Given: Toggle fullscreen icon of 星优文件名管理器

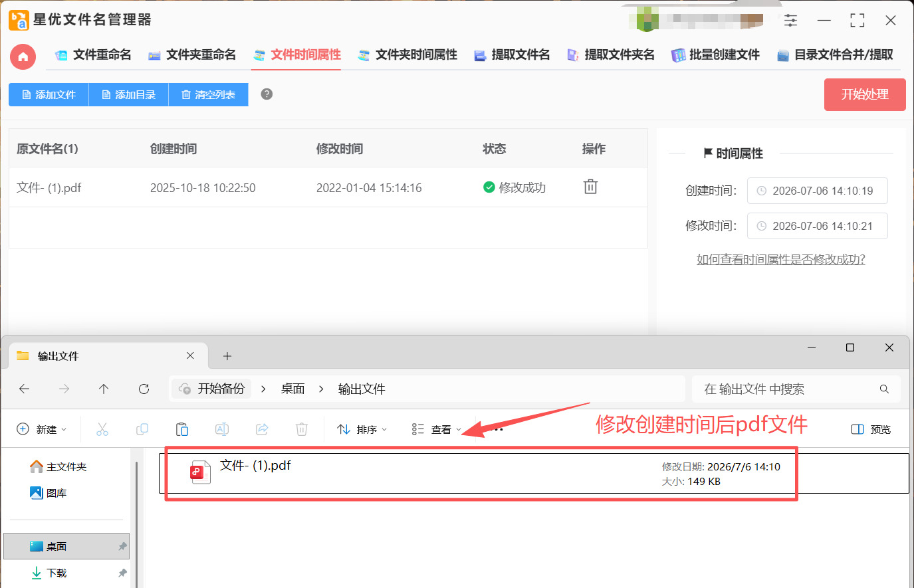Looking at the screenshot, I should pos(857,21).
